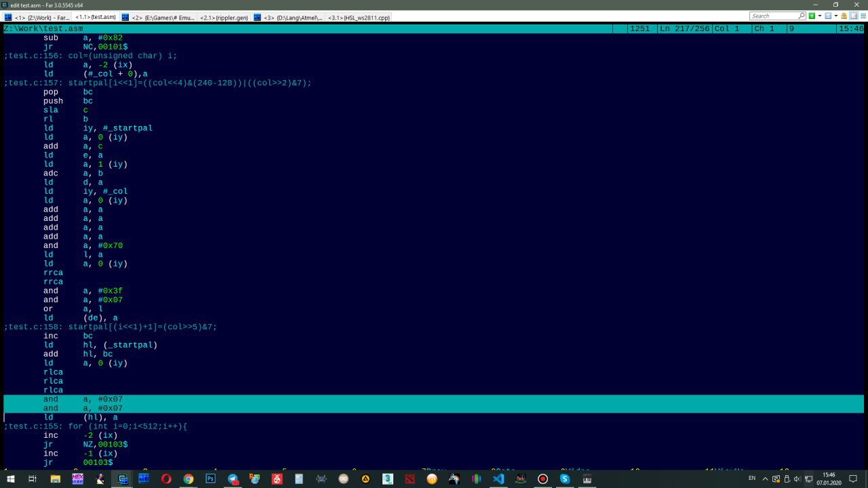Image resolution: width=868 pixels, height=488 pixels.
Task: Open Telegram from the taskbar
Action: coord(233,479)
